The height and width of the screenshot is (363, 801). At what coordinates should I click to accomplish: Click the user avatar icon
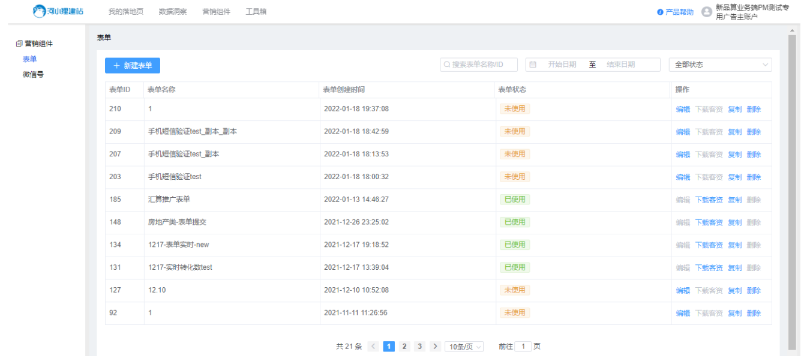click(706, 12)
